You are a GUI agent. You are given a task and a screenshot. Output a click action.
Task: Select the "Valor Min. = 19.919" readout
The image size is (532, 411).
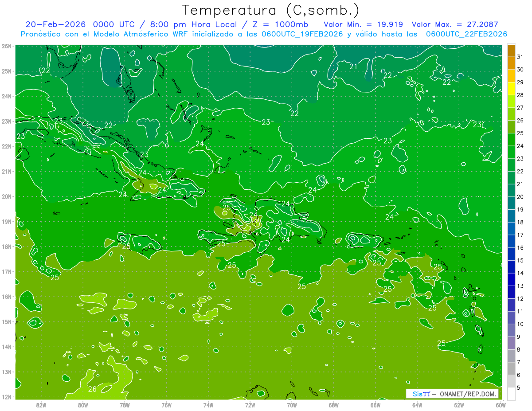point(363,24)
